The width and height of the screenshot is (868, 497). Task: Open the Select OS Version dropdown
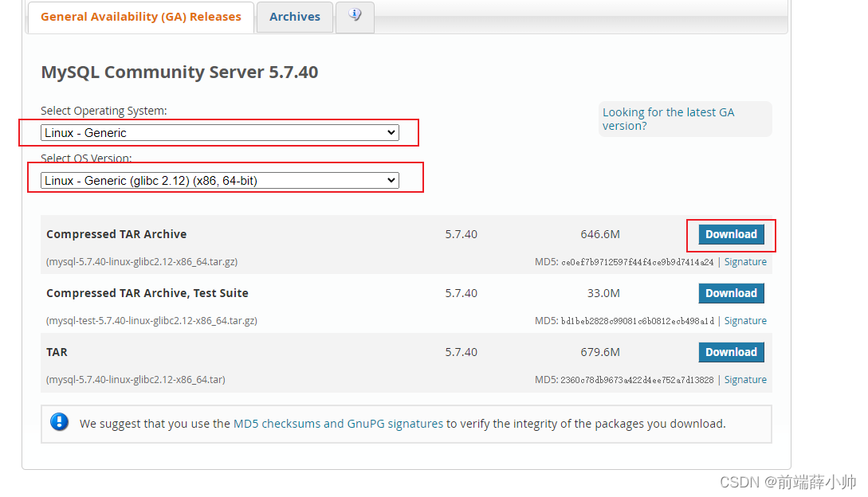[x=220, y=181]
